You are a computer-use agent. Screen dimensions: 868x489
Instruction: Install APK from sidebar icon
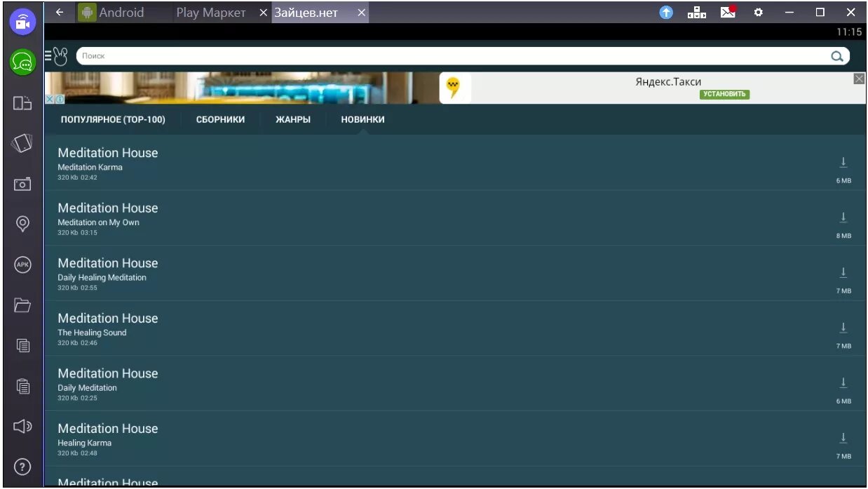22,264
